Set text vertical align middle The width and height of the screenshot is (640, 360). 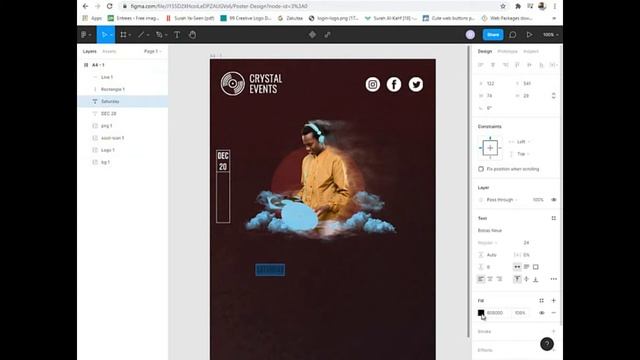point(527,279)
